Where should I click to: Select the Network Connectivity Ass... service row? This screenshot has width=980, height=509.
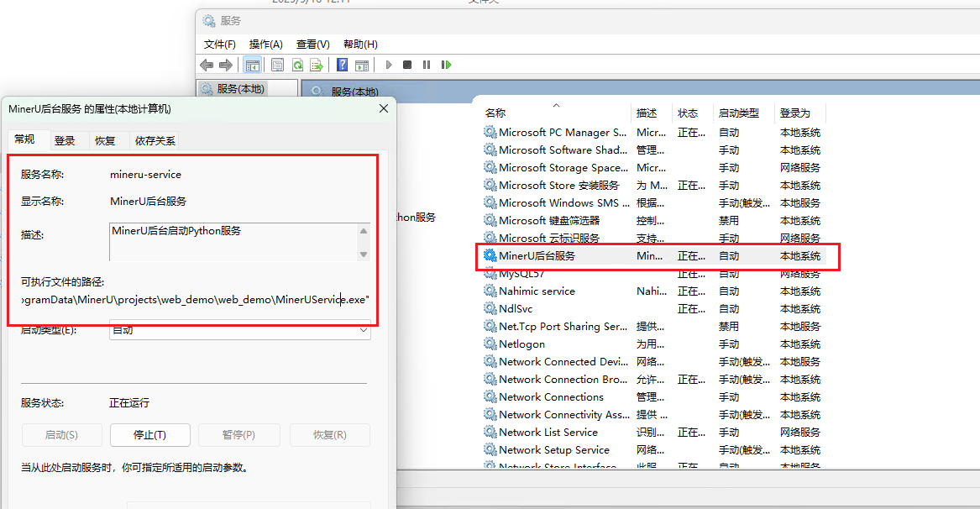tap(653, 414)
